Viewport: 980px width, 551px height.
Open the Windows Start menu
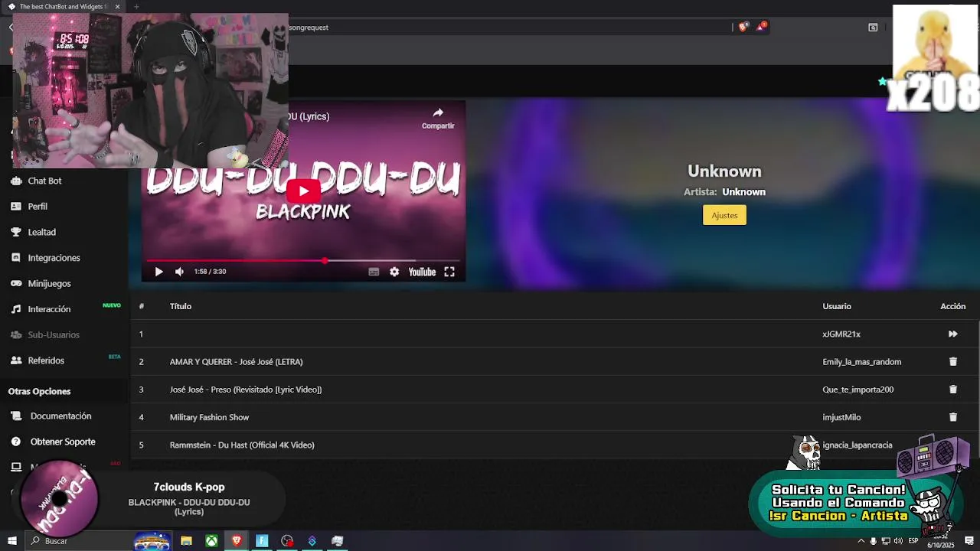[11, 541]
